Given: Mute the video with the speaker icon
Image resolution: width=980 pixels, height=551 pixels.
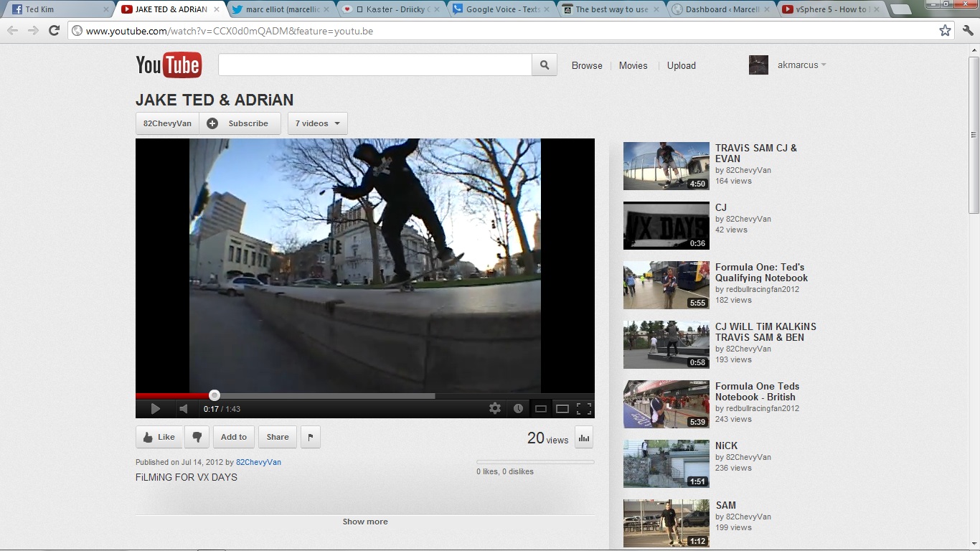Looking at the screenshot, I should tap(184, 409).
